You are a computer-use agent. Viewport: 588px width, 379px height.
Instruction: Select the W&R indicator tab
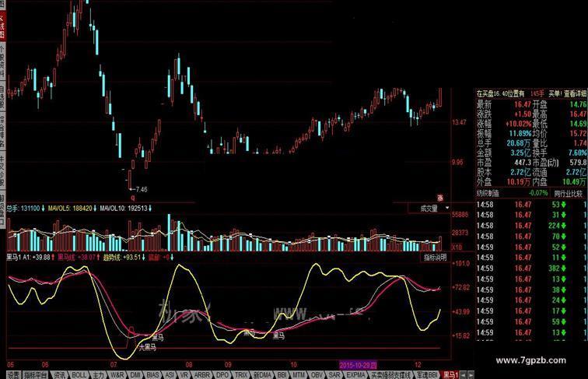pos(117,374)
